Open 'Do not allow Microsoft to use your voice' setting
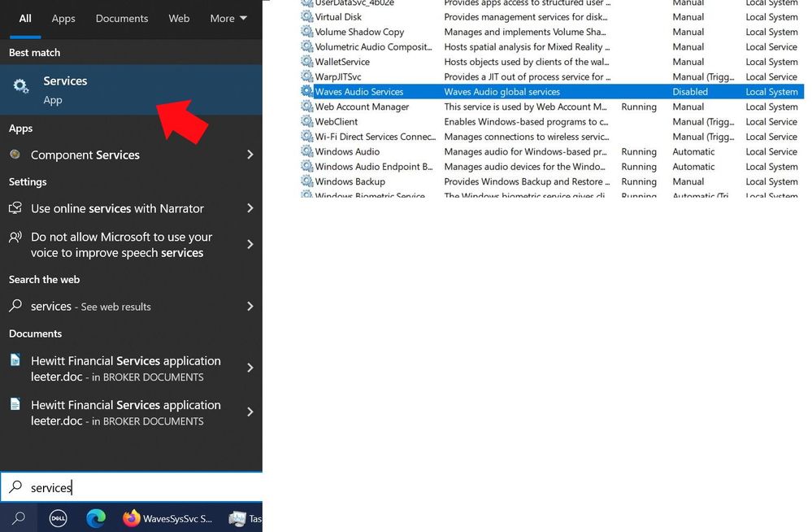 (x=122, y=245)
